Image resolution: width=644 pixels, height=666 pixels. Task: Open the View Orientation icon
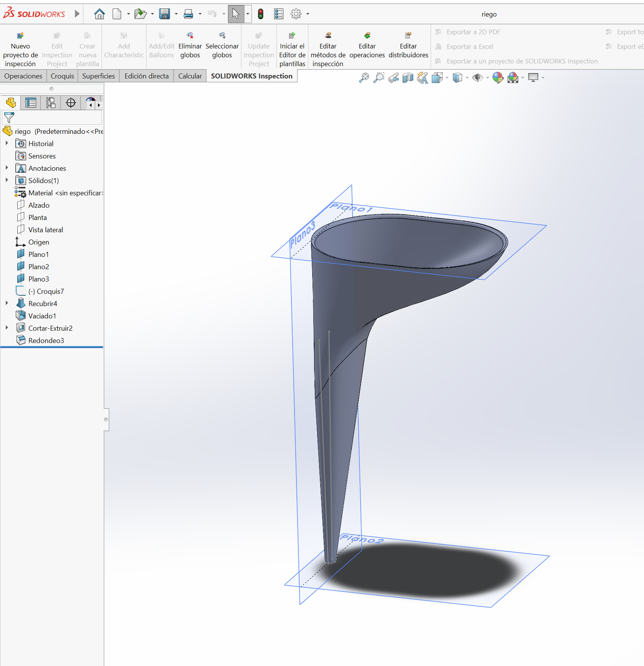click(x=437, y=78)
